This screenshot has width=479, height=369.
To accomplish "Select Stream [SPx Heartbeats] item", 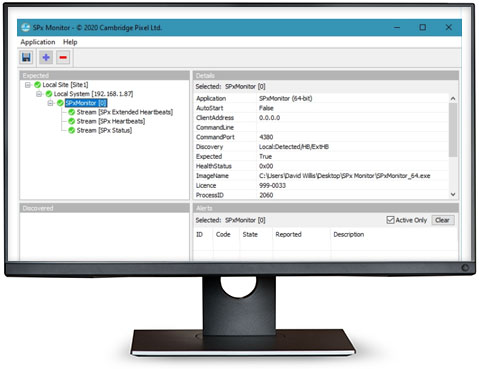I will pos(111,121).
